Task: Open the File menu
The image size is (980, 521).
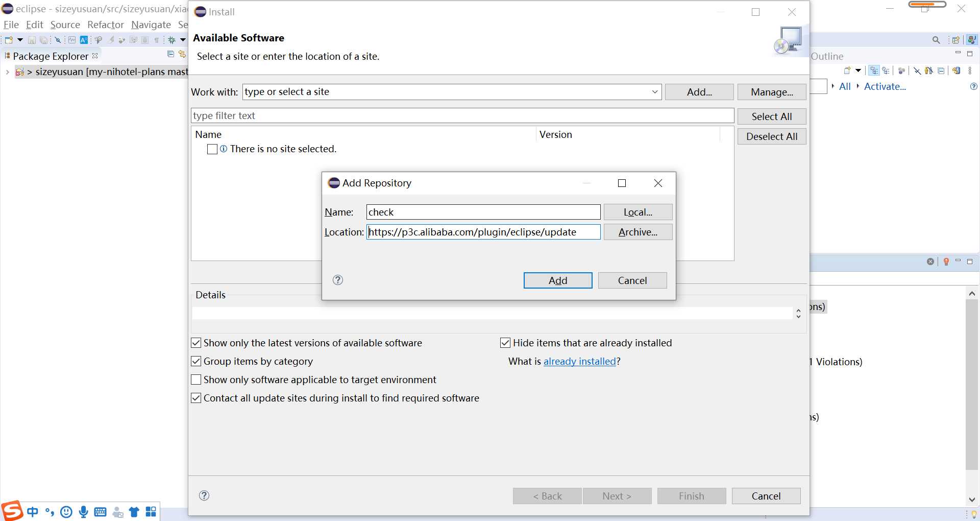Action: pyautogui.click(x=11, y=25)
